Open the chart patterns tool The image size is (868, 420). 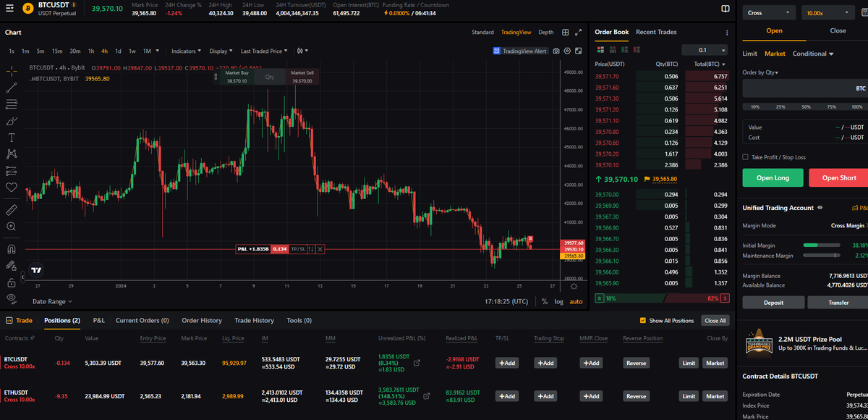tap(12, 154)
